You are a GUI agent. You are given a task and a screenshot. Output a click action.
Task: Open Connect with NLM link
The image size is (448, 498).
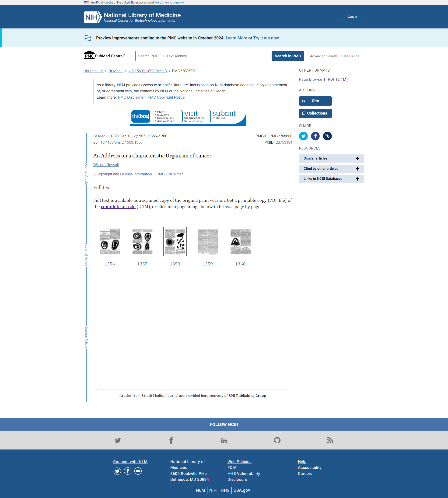click(130, 462)
